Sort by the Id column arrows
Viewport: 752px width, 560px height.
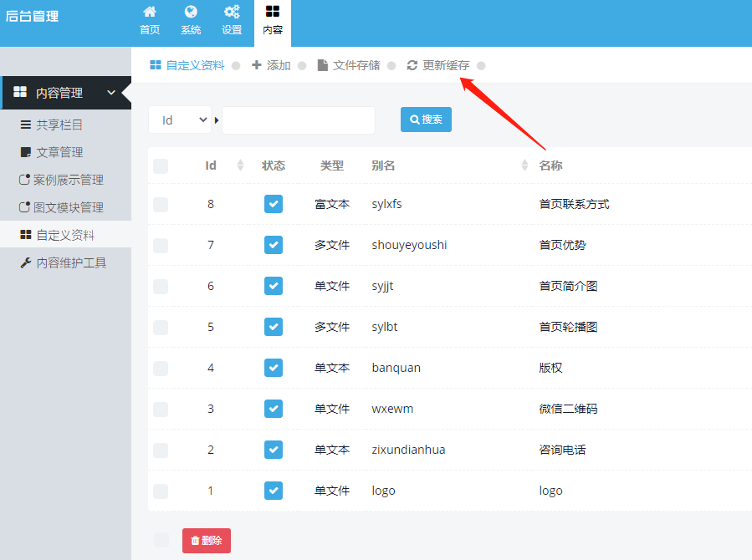click(x=240, y=165)
